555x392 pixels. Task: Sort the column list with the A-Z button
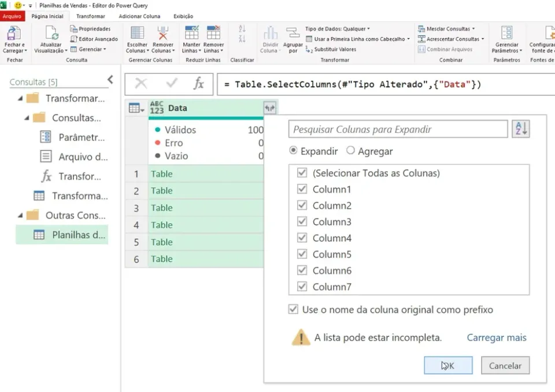(x=521, y=129)
